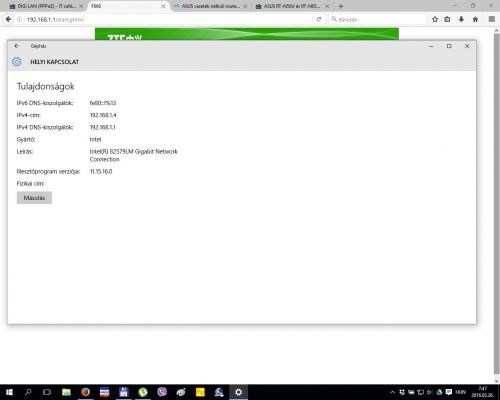Select the Intel(R) 82579LM Gigabit Network description
500x400 pixels.
click(x=133, y=155)
